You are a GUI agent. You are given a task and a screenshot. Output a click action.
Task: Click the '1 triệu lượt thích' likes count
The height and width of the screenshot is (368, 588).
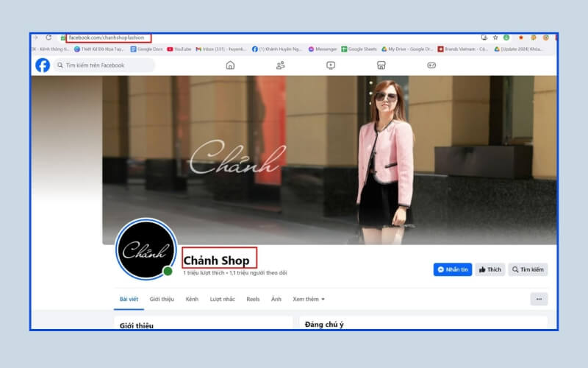pos(204,273)
